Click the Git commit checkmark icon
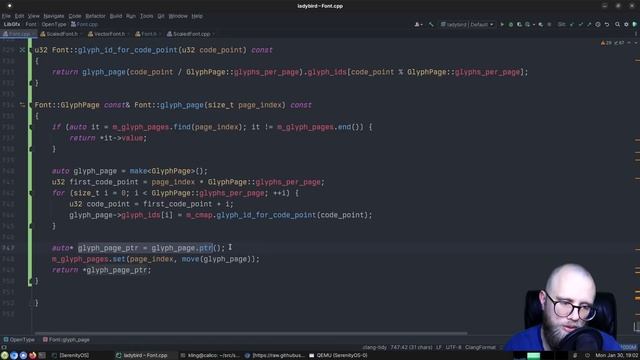Screen dimensions: 640x360 [581, 24]
